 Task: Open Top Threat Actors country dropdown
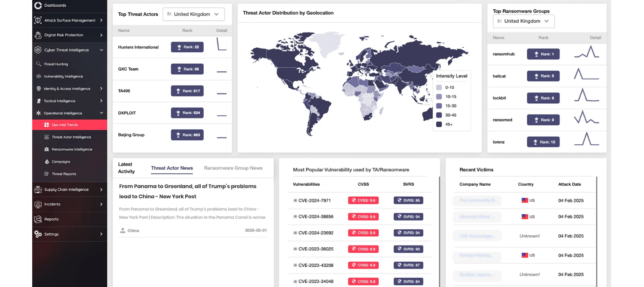tap(193, 14)
